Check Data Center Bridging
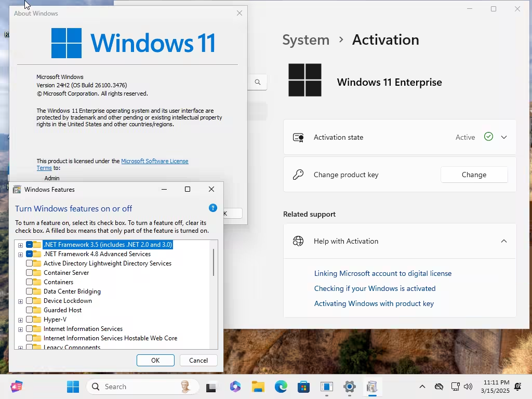Screen dimensions: 532x399 29,291
